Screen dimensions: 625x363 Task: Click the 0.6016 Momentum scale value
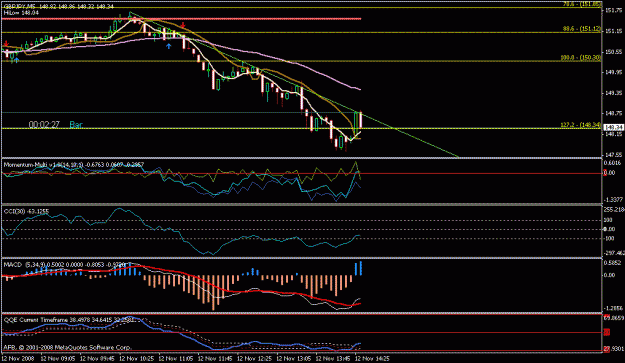(x=613, y=163)
